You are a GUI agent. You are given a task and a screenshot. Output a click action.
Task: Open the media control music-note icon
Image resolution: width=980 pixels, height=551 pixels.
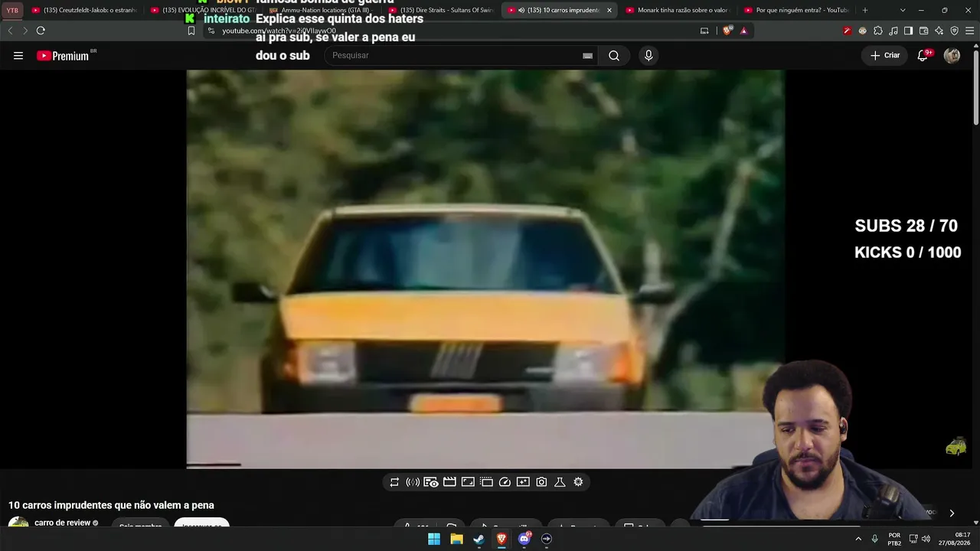click(893, 31)
